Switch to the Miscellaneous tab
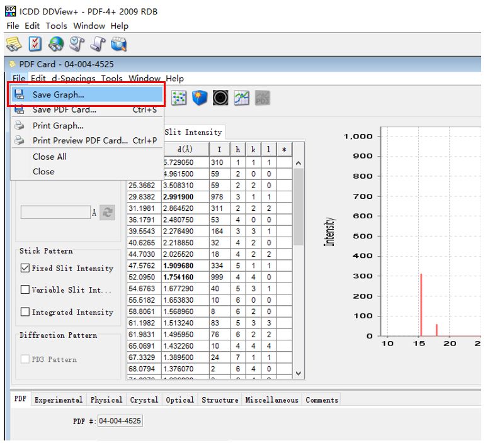This screenshot has height=448, width=490. coord(272,400)
